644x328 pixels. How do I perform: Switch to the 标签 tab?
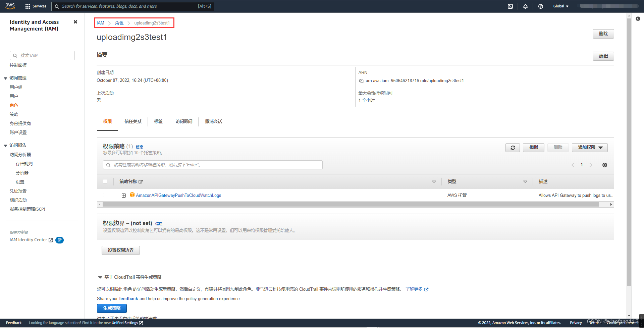click(x=158, y=121)
